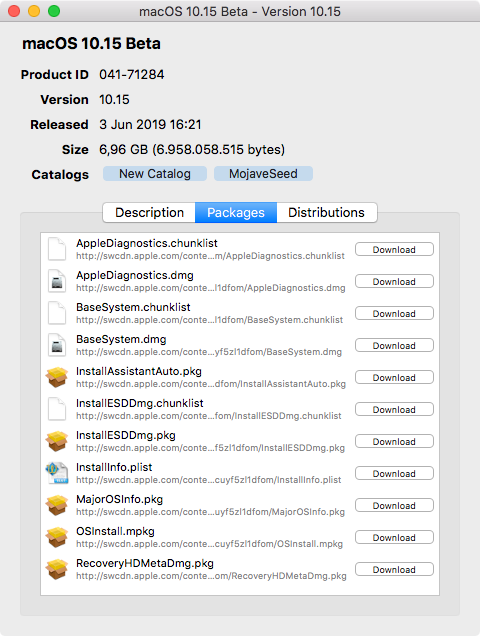Switch to the Description tab

149,213
